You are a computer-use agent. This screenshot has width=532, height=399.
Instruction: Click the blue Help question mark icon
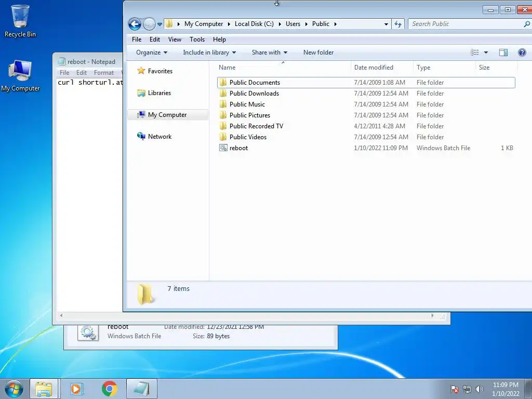(x=522, y=52)
